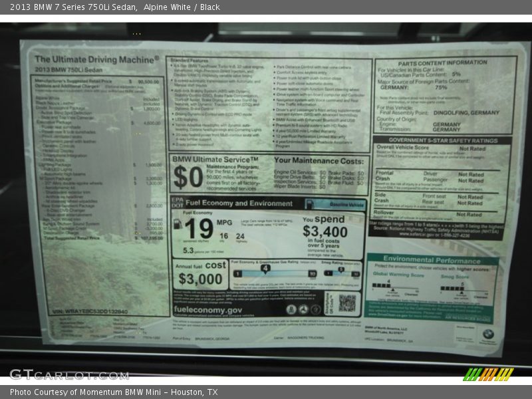Click the 'Side Crash' label
The image size is (532, 399).
380,198
